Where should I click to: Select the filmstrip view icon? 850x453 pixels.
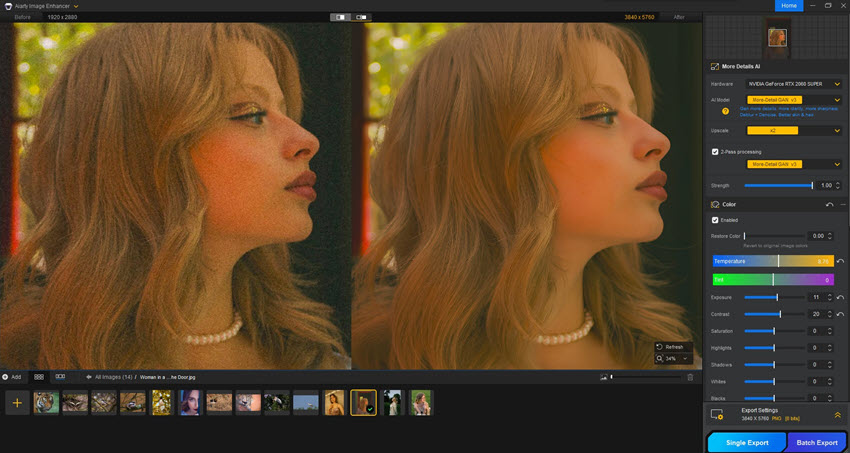(x=60, y=376)
